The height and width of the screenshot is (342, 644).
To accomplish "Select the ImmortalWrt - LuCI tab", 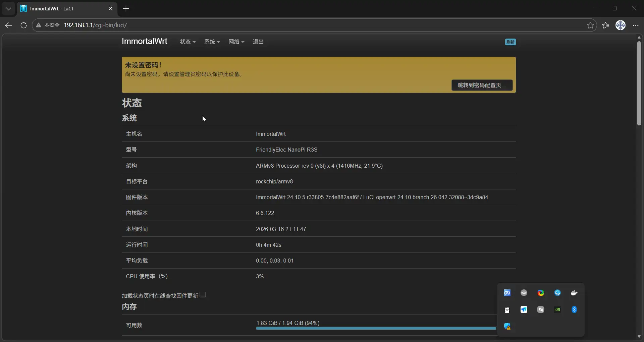I will pos(64,9).
